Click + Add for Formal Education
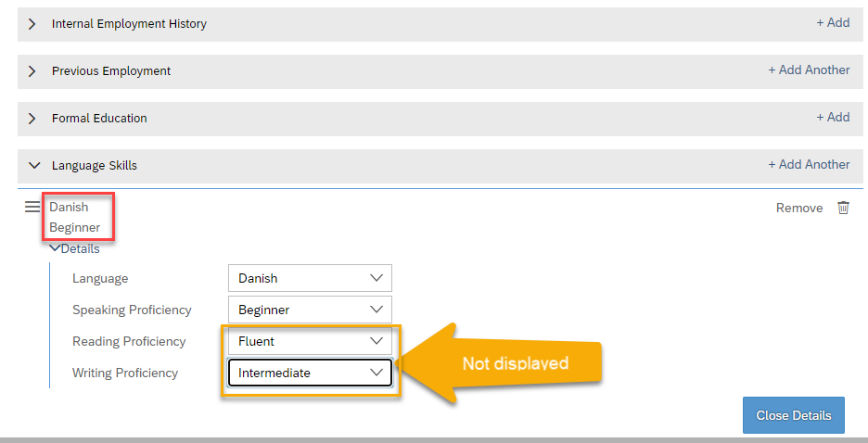868x443 pixels. 833,118
